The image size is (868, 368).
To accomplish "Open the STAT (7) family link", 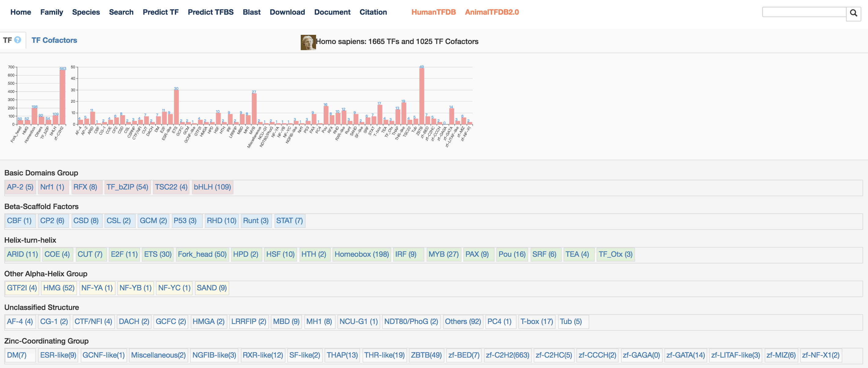I will pos(289,221).
